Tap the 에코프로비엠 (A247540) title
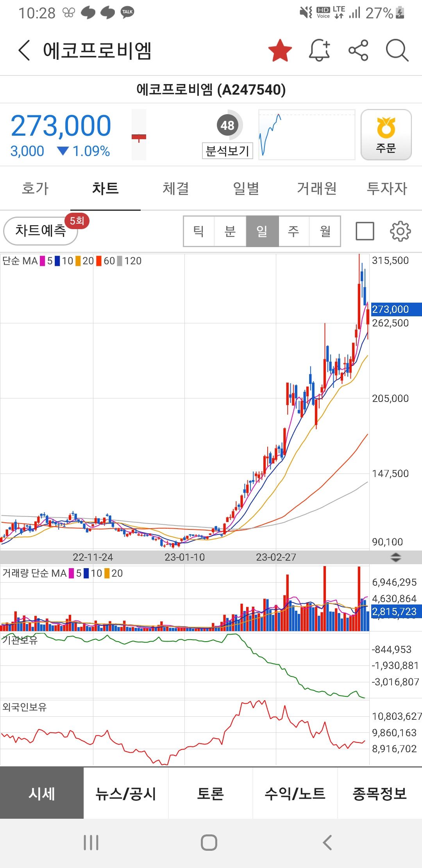 211,90
